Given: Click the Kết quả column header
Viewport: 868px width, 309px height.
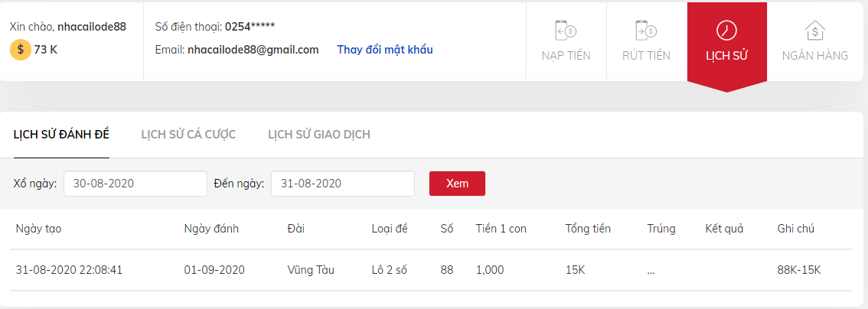Looking at the screenshot, I should (x=724, y=229).
